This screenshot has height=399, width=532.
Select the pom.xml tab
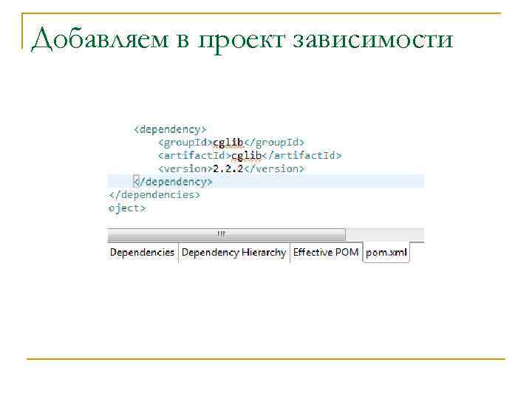[386, 253]
